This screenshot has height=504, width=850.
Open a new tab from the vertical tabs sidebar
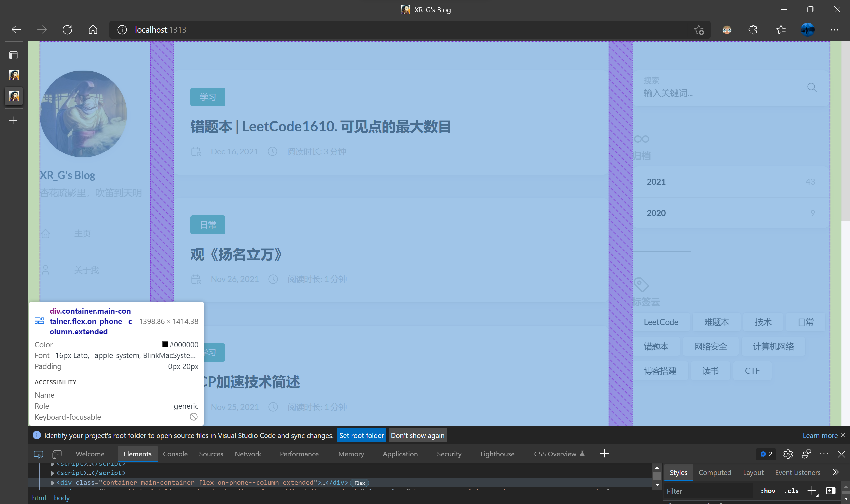(13, 120)
